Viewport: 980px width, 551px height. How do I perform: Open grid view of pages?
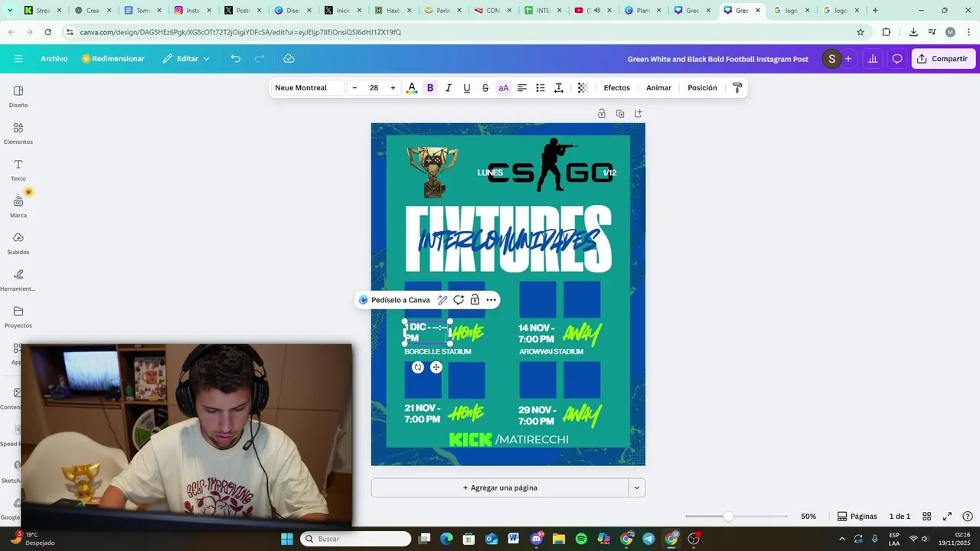(926, 517)
